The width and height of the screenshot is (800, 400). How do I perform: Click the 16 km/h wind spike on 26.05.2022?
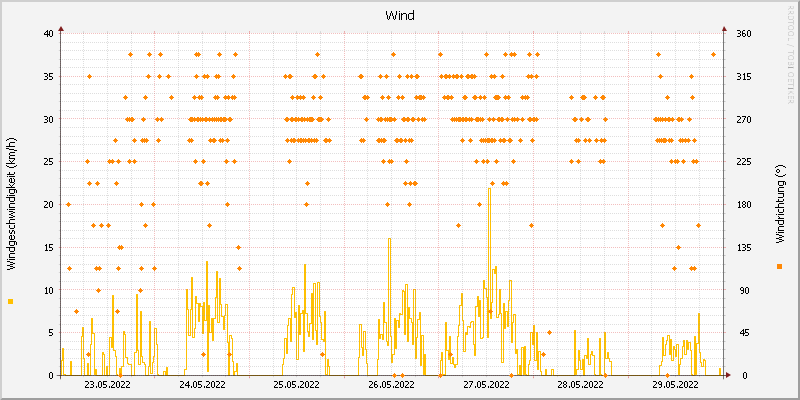[x=390, y=239]
